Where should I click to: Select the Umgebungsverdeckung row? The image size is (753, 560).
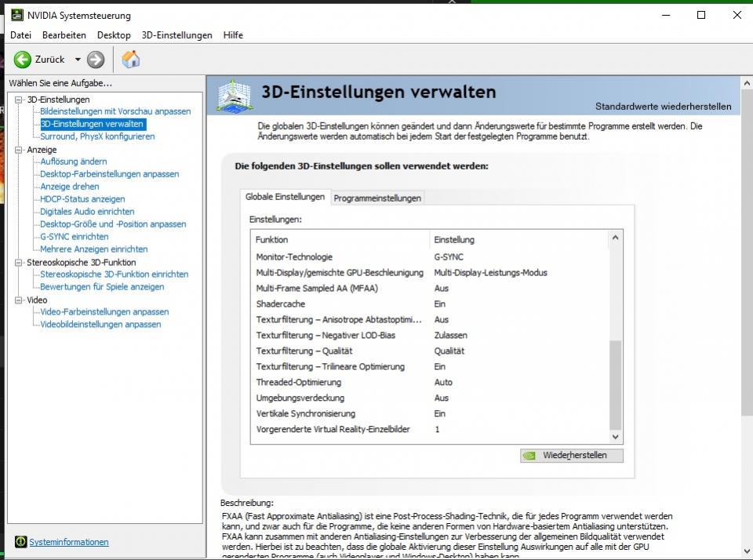tap(431, 398)
